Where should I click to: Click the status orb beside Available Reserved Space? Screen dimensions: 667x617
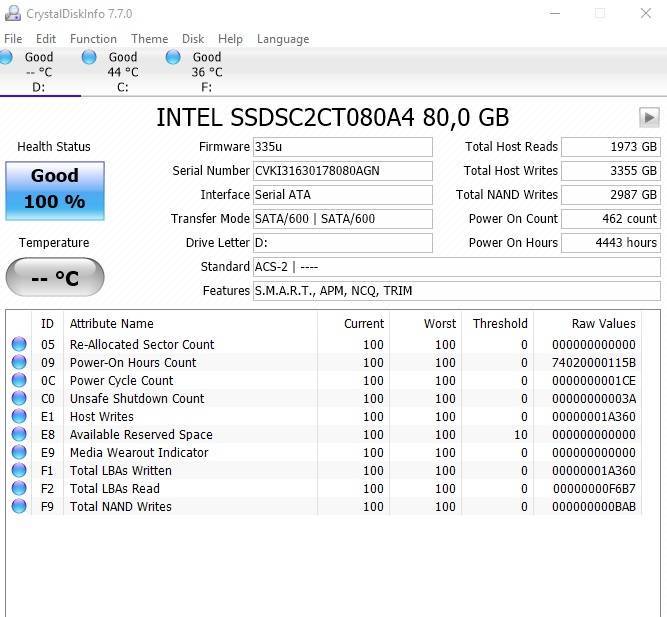coord(19,435)
